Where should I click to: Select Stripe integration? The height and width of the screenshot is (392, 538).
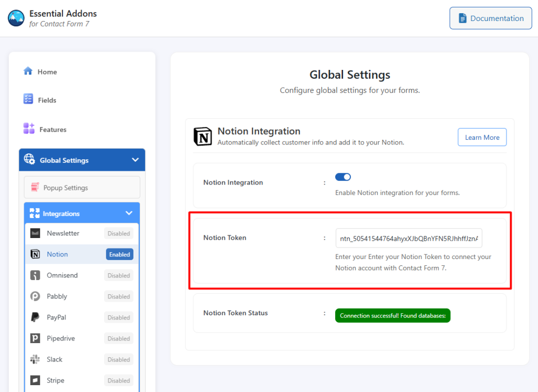coord(81,380)
